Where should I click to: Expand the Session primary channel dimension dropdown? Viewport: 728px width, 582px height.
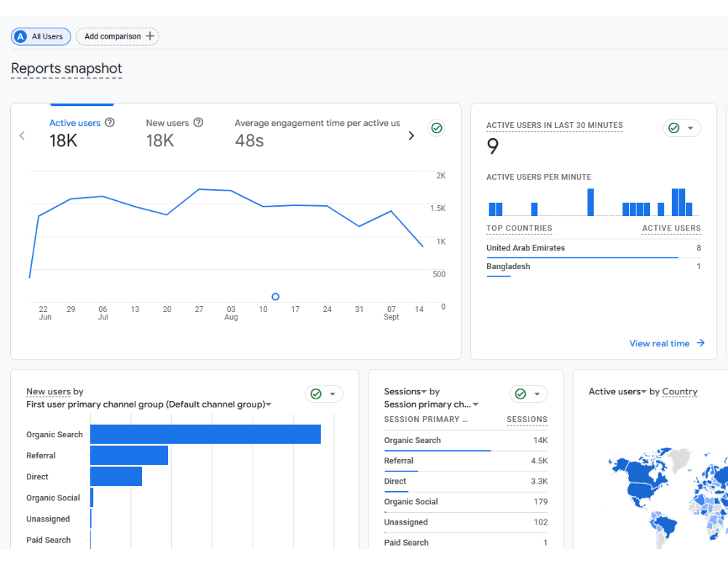click(x=475, y=404)
